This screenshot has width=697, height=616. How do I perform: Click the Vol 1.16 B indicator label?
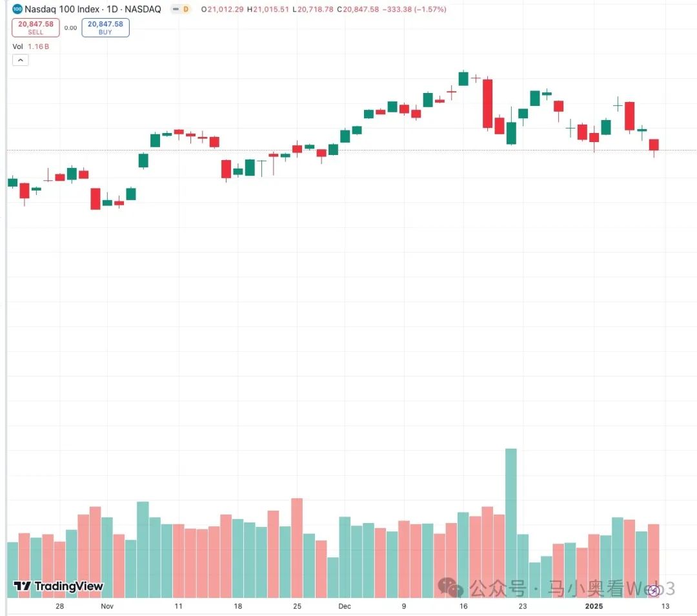tap(31, 46)
